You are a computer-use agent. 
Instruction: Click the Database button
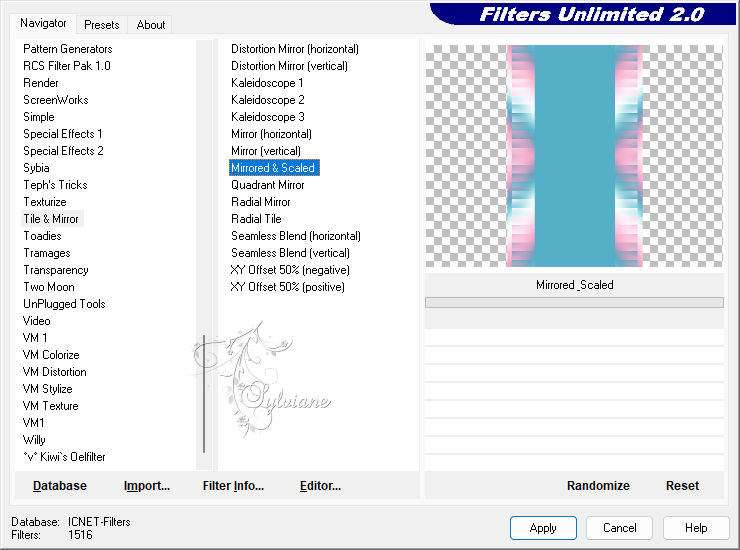(60, 485)
